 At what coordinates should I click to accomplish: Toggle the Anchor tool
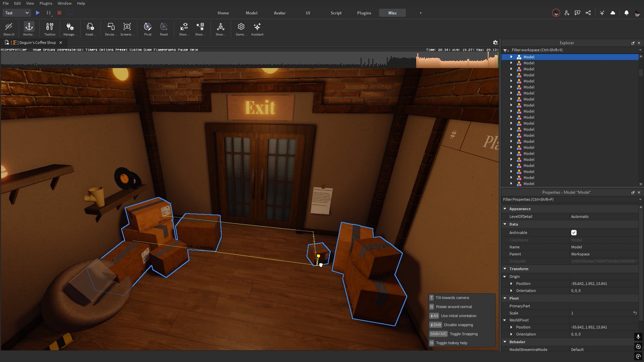pos(29,29)
